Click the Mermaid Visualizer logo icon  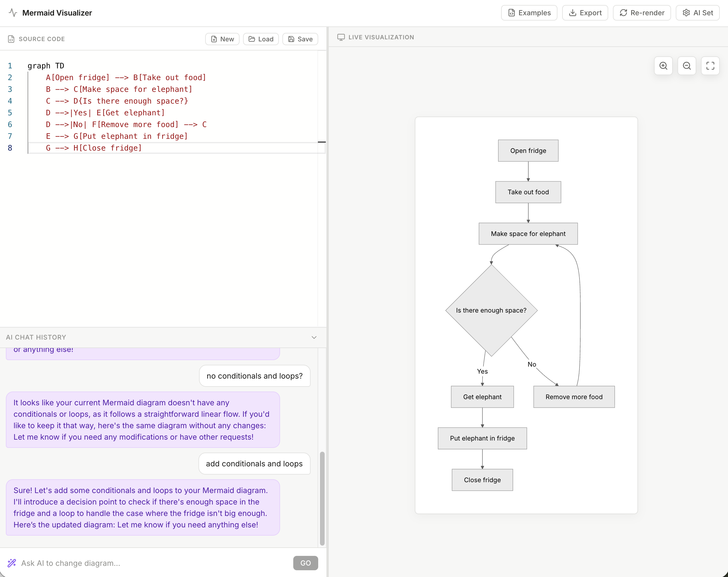coord(13,13)
